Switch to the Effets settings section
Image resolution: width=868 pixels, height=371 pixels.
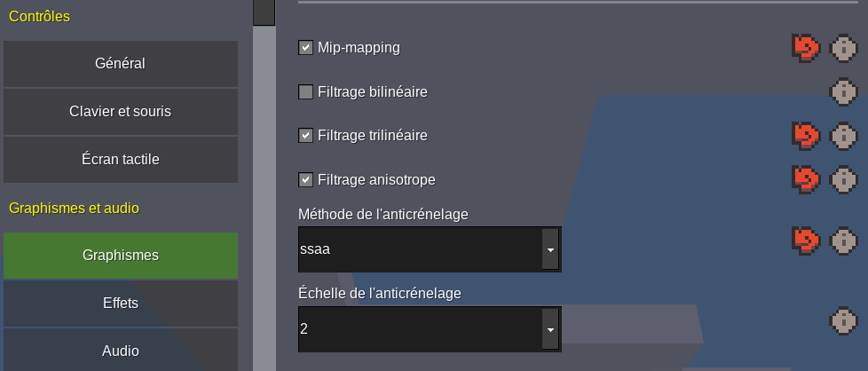pos(120,303)
